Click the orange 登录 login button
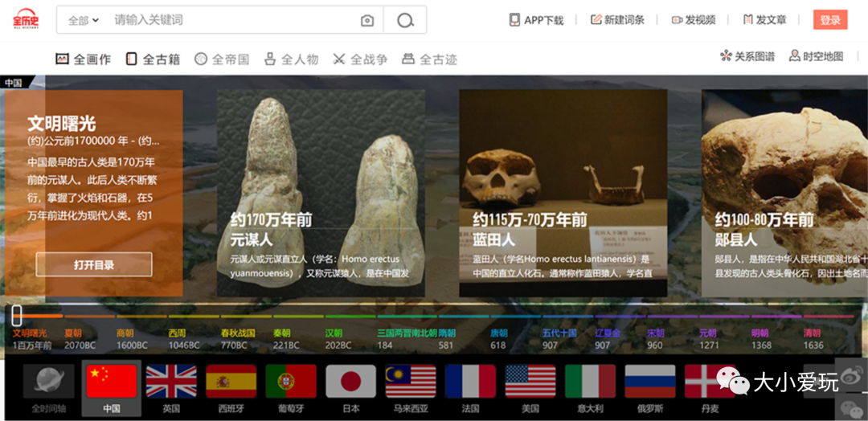This screenshot has width=868, height=421. click(x=830, y=20)
